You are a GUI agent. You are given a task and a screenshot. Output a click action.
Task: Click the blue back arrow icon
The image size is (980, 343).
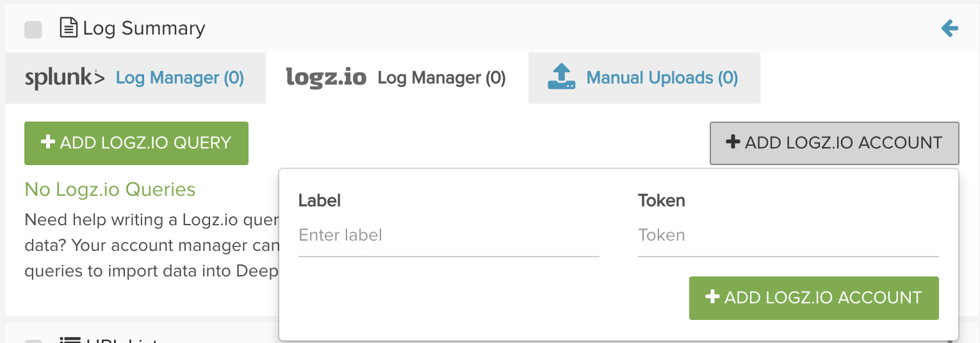[949, 28]
